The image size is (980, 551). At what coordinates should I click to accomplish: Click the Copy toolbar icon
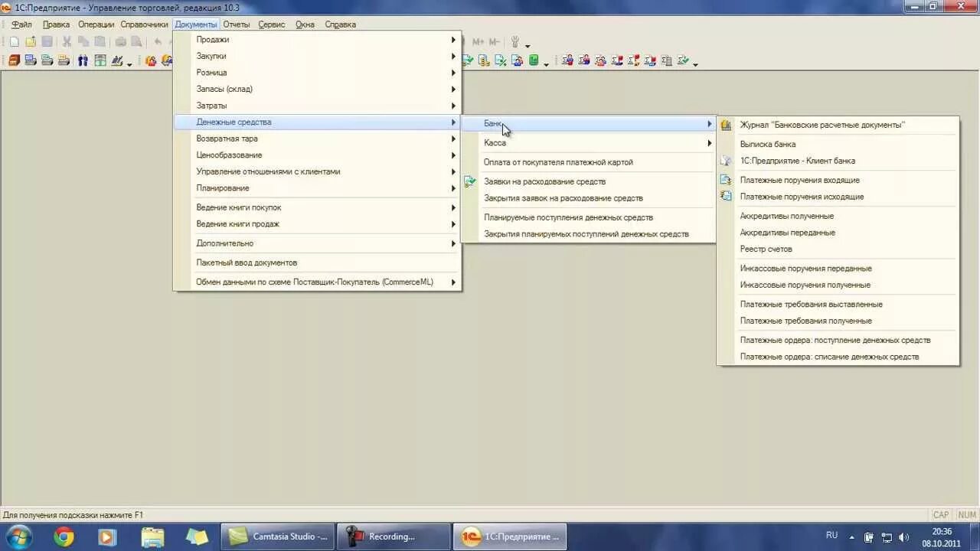83,42
